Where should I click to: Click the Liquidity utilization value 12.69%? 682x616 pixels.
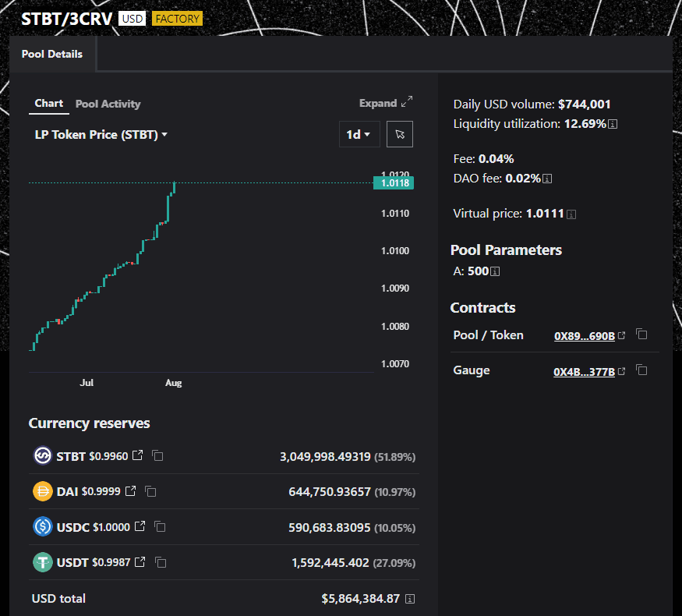(585, 124)
